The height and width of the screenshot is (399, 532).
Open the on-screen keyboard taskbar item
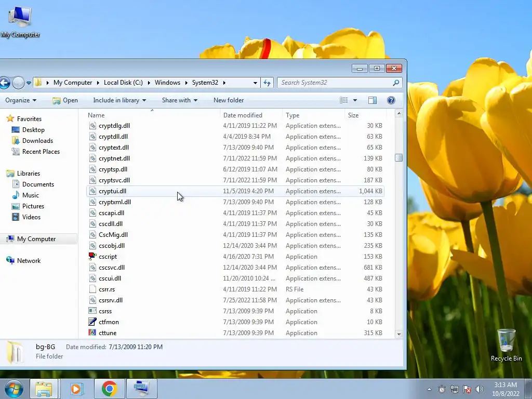click(141, 389)
